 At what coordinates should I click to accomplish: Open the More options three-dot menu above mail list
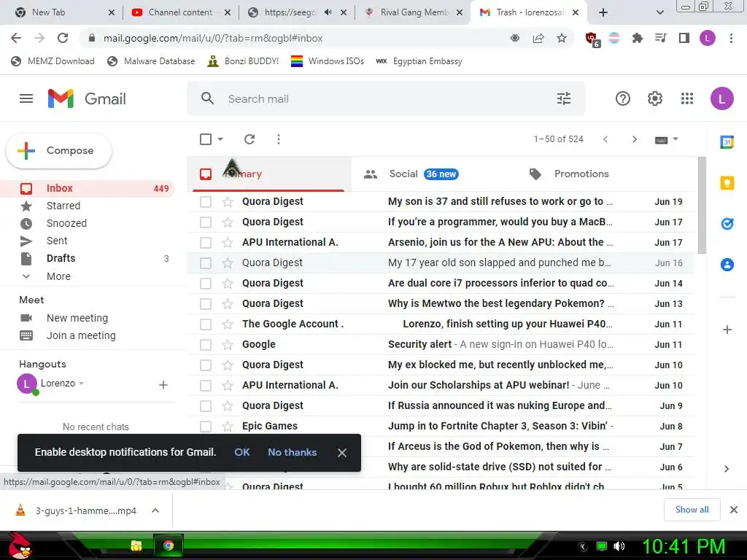[279, 139]
